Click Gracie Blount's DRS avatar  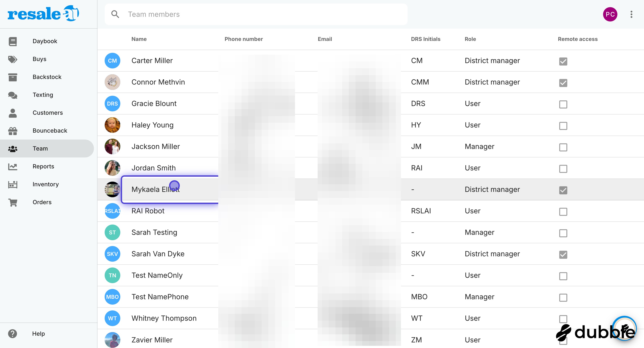[112, 104]
